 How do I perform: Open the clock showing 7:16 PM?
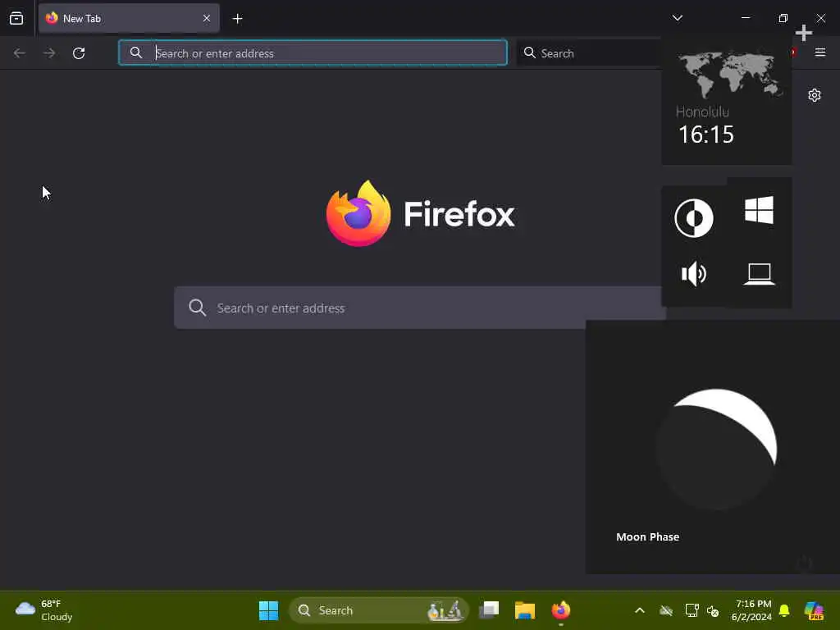point(751,610)
